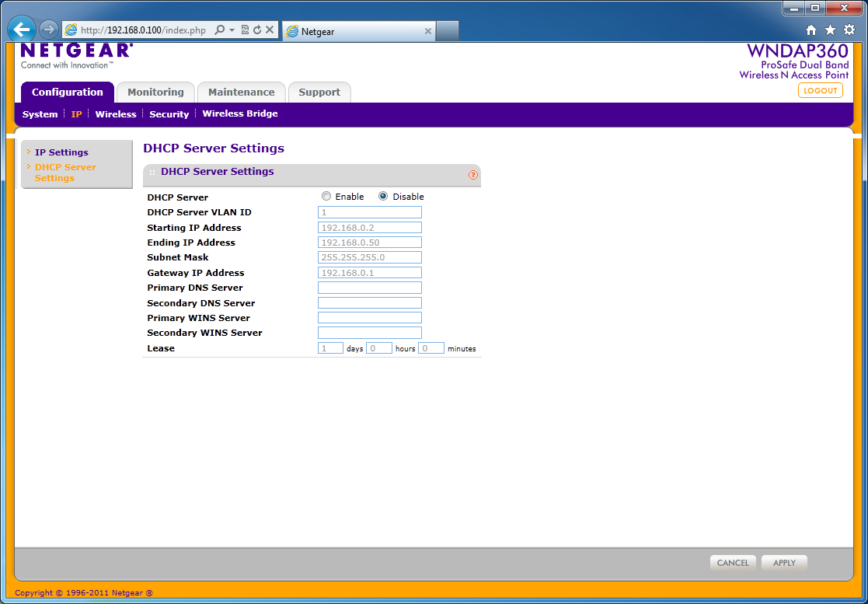Open the Wireless Bridge submenu item
This screenshot has height=604, width=868.
pos(240,113)
